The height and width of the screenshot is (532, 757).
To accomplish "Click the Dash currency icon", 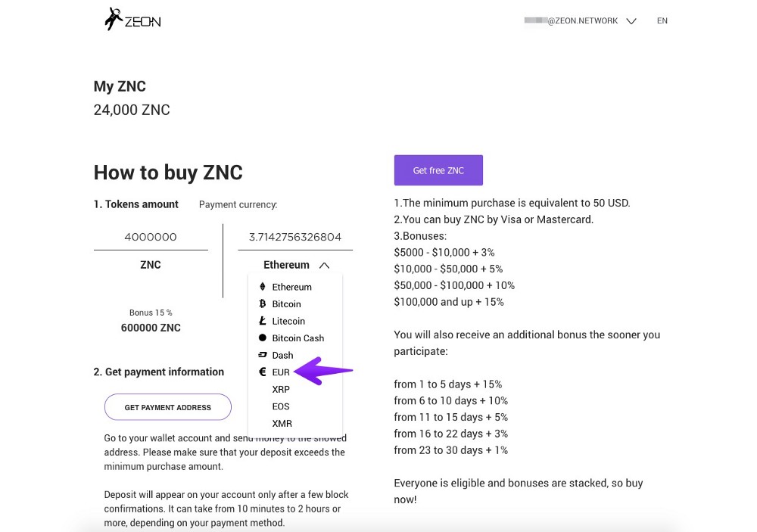I will 263,355.
